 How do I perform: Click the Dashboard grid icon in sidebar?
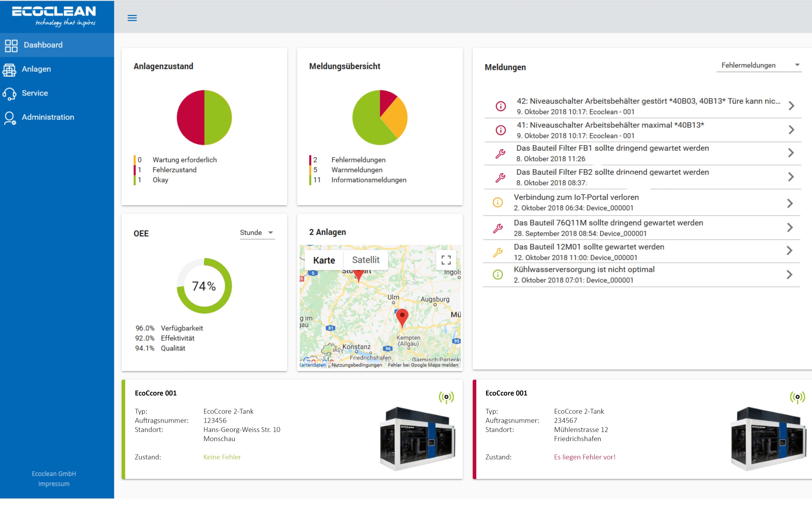tap(11, 46)
